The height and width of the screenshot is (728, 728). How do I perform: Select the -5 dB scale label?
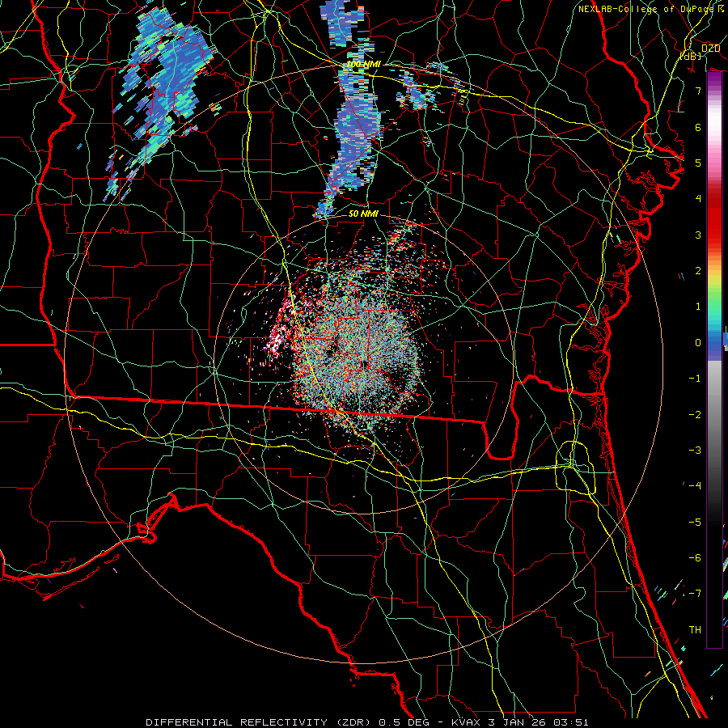click(695, 523)
